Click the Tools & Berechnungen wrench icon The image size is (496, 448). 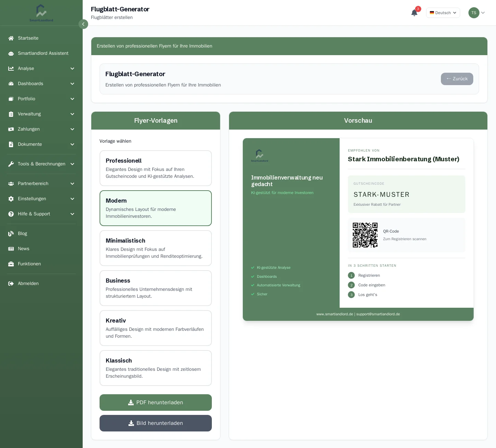tap(11, 164)
